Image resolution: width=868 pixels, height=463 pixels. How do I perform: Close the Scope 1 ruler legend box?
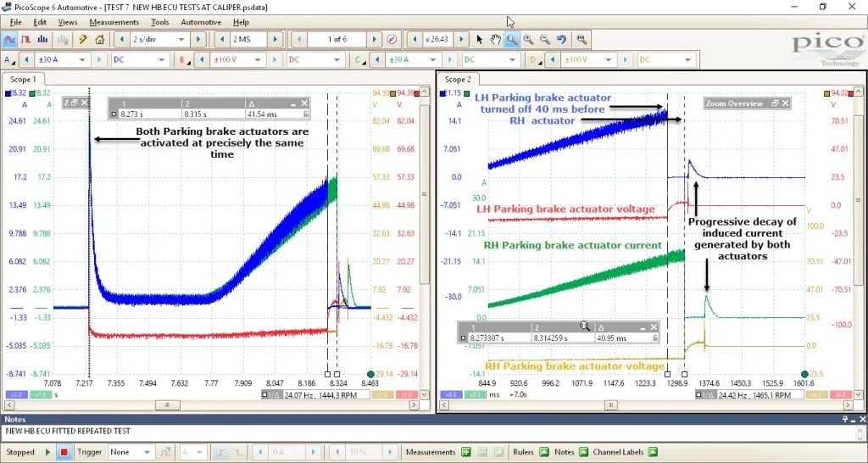(304, 103)
